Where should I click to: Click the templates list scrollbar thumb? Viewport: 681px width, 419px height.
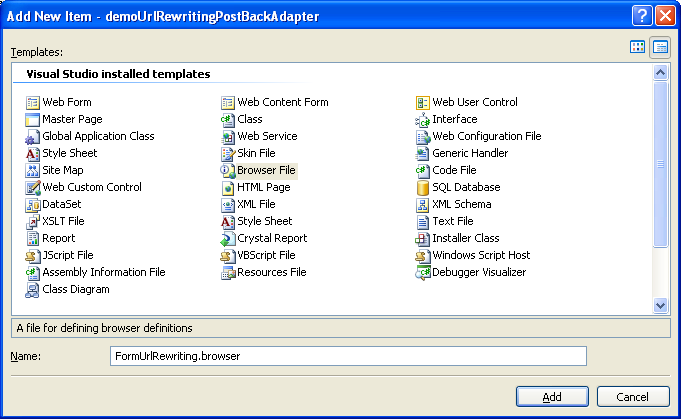[660, 164]
